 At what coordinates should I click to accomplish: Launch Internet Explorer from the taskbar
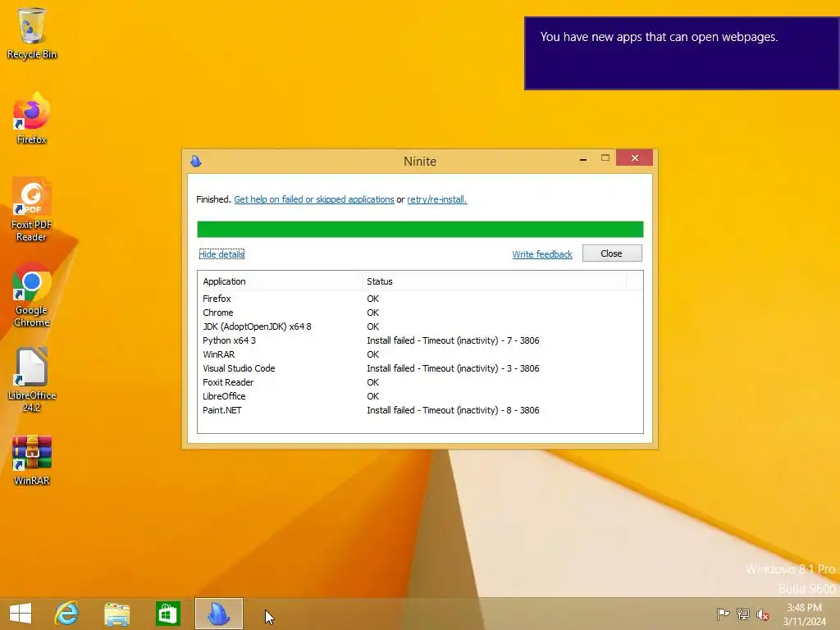(x=66, y=614)
